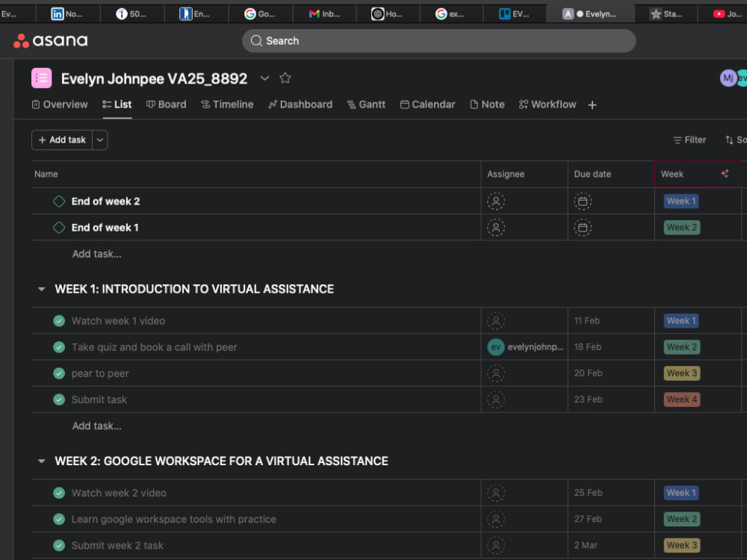
Task: Open the Add task dropdown arrow
Action: click(100, 140)
